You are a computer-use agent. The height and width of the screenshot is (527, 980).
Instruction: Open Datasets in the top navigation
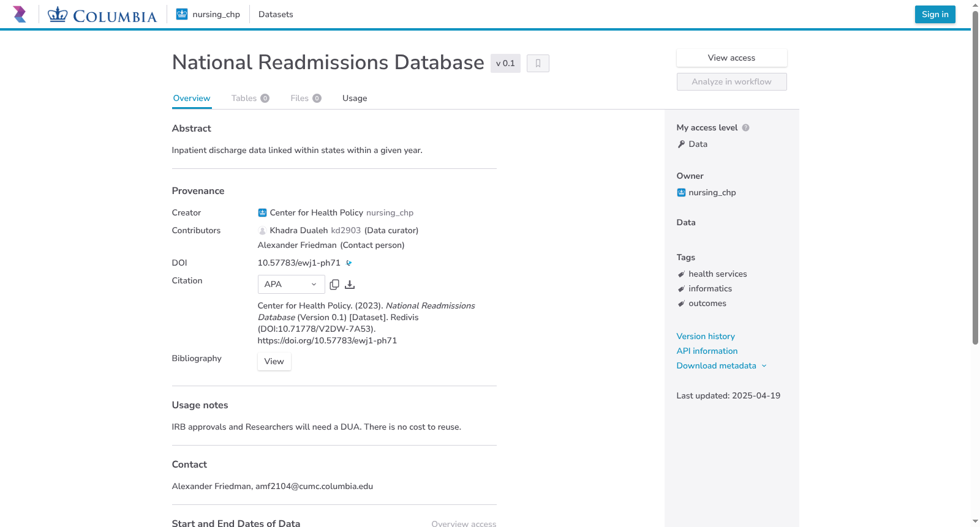click(276, 14)
